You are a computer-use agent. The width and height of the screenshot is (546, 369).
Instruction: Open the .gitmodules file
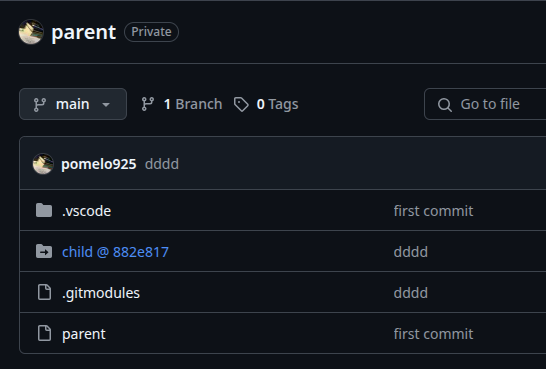coord(101,293)
